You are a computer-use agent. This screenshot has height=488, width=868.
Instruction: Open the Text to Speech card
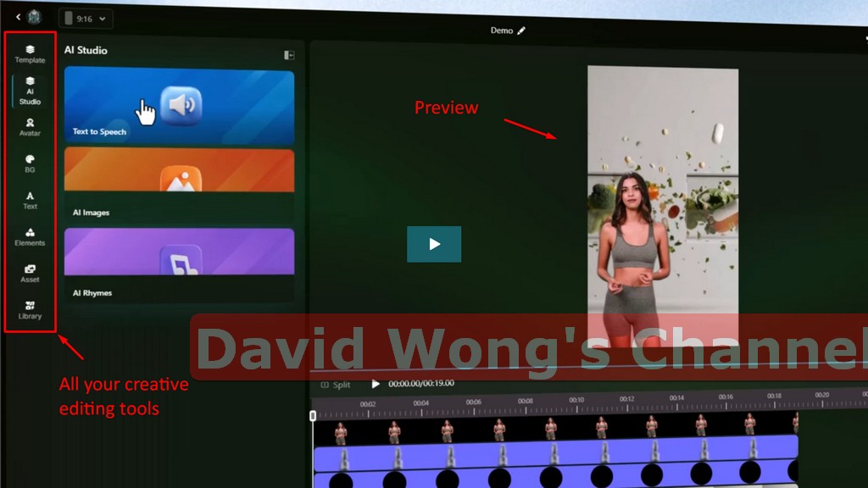pyautogui.click(x=179, y=105)
